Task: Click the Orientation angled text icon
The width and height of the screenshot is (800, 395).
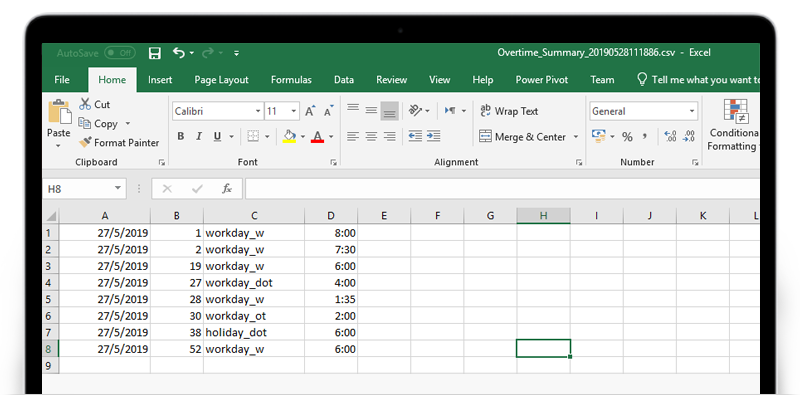Action: (416, 111)
